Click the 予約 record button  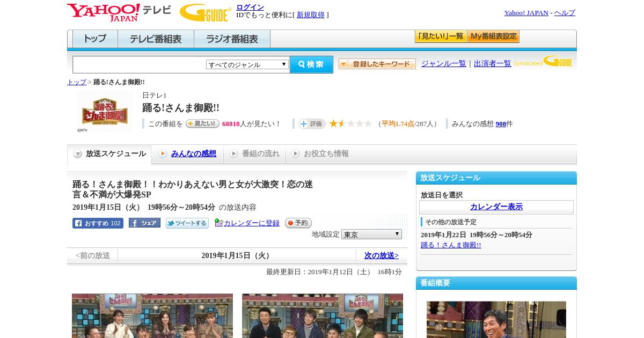298,223
